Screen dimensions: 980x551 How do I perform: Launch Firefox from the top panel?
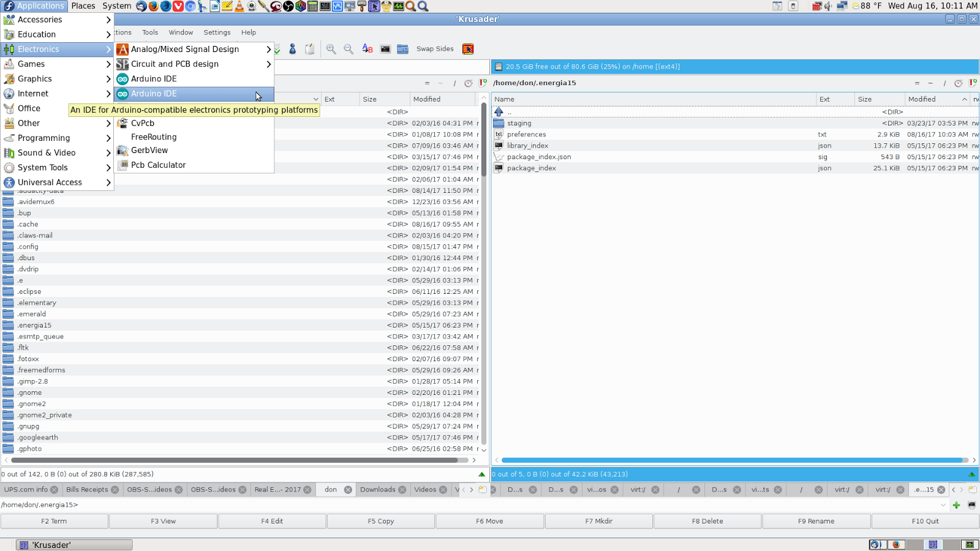[153, 6]
